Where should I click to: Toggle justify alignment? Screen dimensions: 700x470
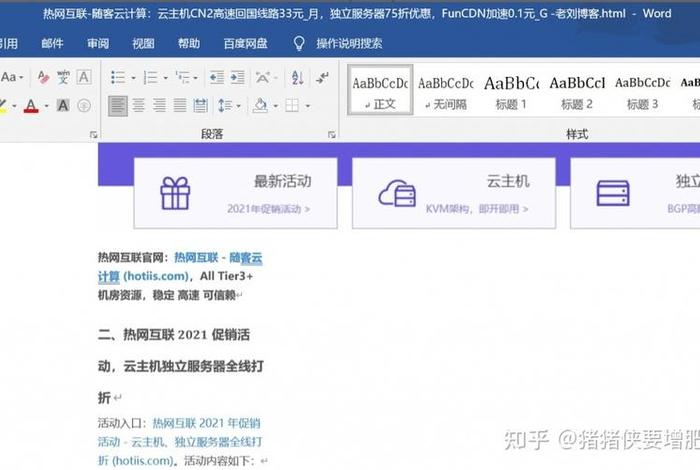point(180,106)
